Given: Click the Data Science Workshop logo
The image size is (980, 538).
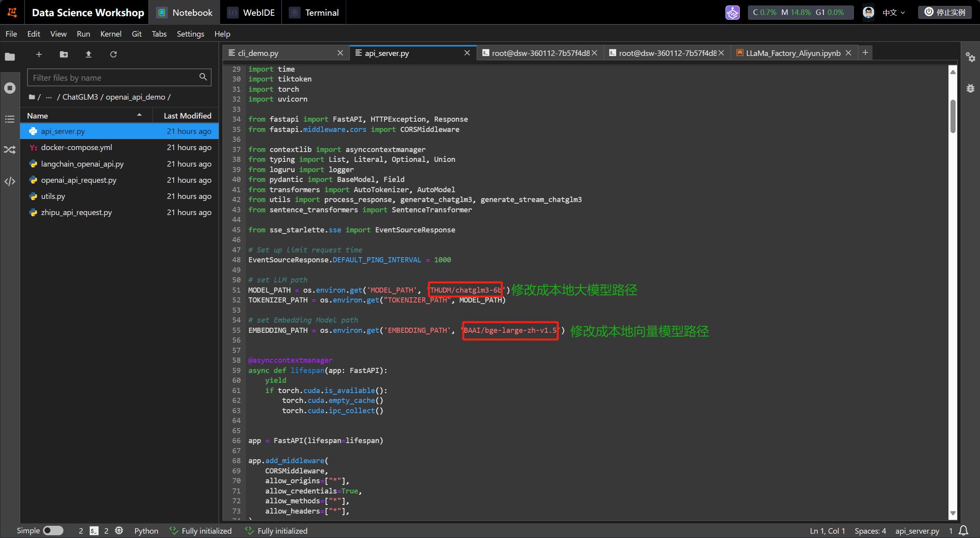Looking at the screenshot, I should tap(12, 13).
